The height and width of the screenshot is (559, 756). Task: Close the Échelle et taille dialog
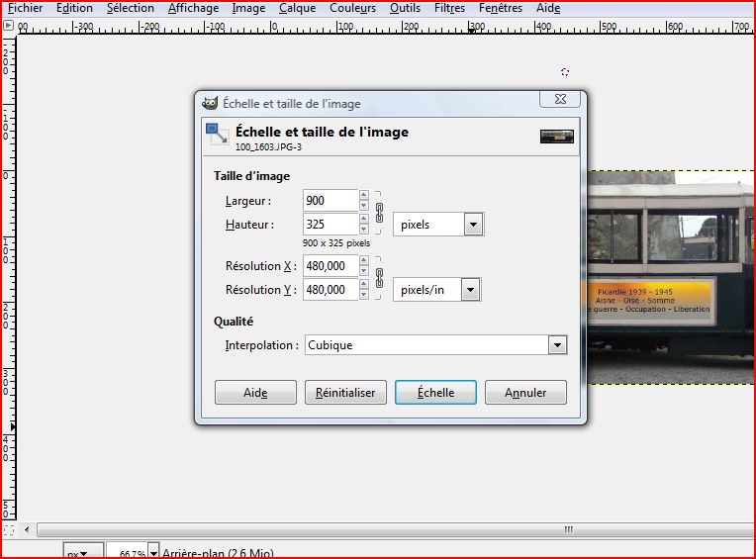click(560, 99)
